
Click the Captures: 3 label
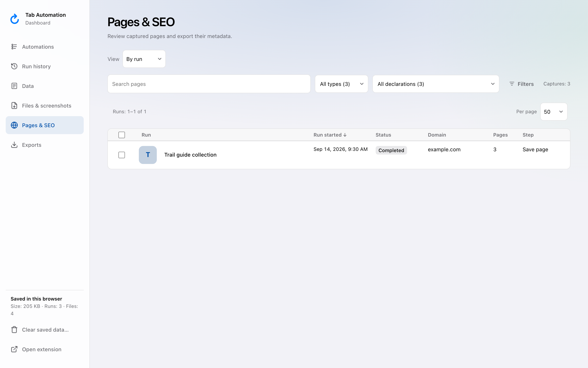click(x=557, y=84)
